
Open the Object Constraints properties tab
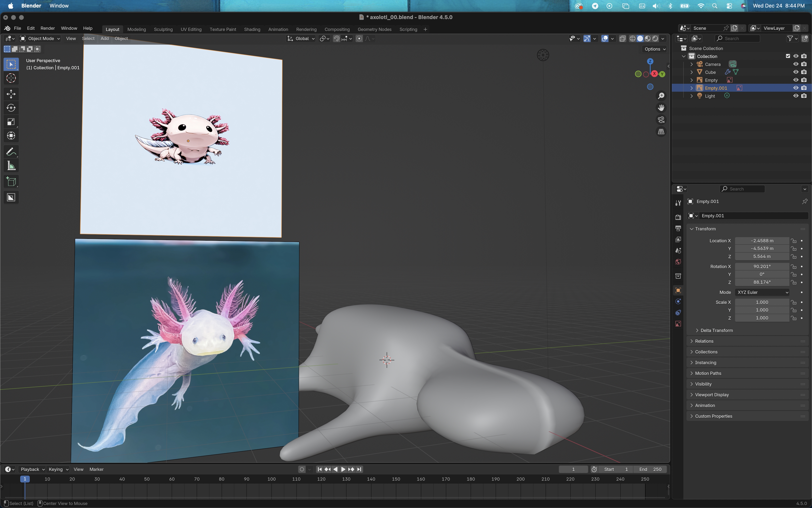(x=678, y=313)
